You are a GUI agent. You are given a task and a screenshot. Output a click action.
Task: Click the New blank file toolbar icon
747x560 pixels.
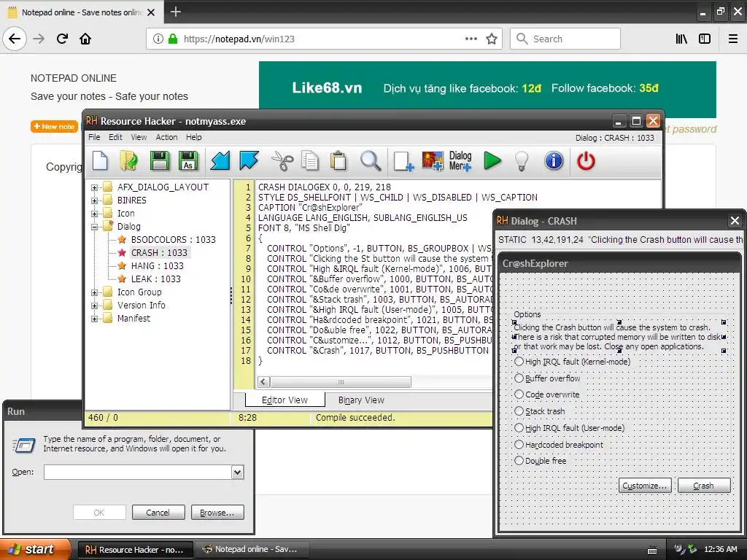100,160
